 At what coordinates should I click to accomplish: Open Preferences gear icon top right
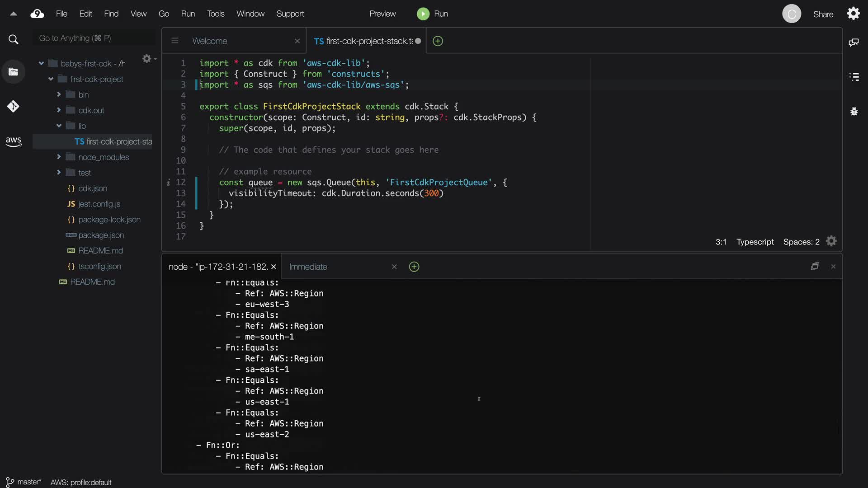(853, 14)
